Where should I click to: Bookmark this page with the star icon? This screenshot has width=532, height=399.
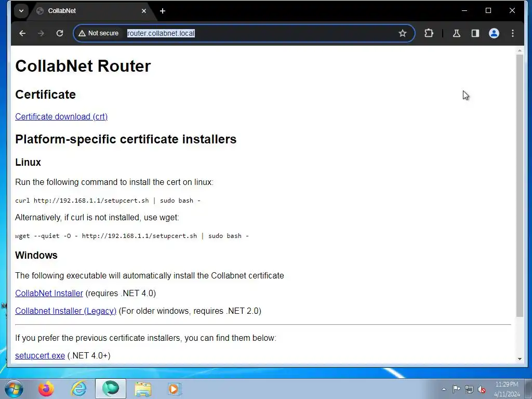pos(403,33)
